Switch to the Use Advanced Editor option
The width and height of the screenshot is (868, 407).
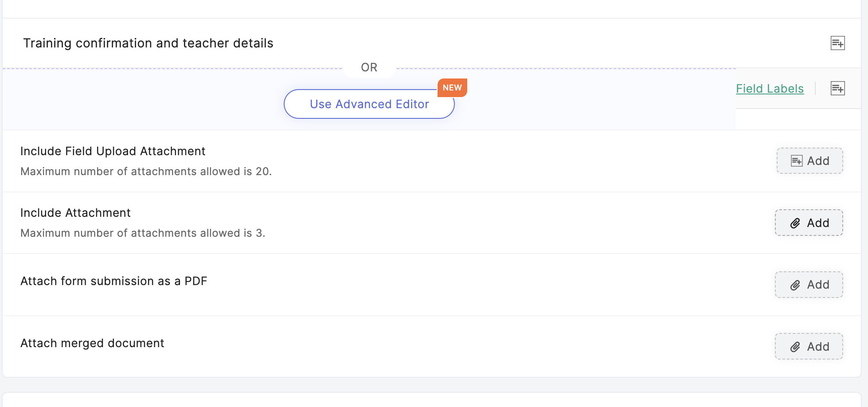click(369, 104)
